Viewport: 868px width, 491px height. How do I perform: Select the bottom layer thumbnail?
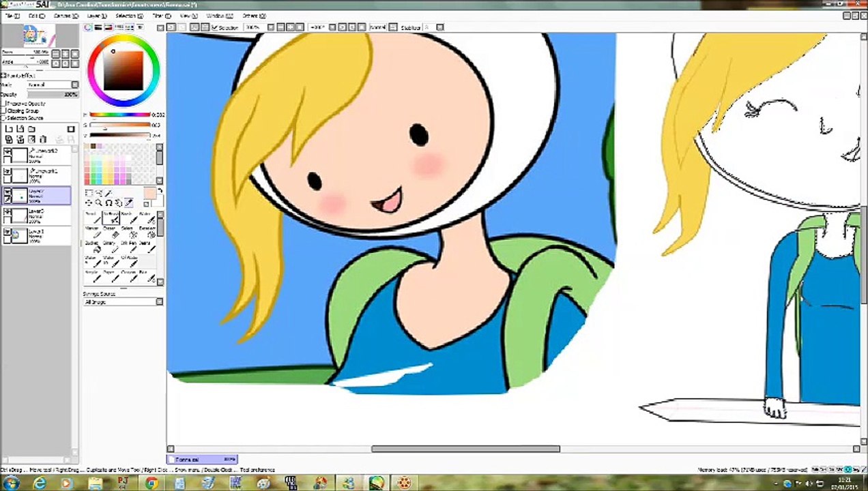pyautogui.click(x=20, y=235)
